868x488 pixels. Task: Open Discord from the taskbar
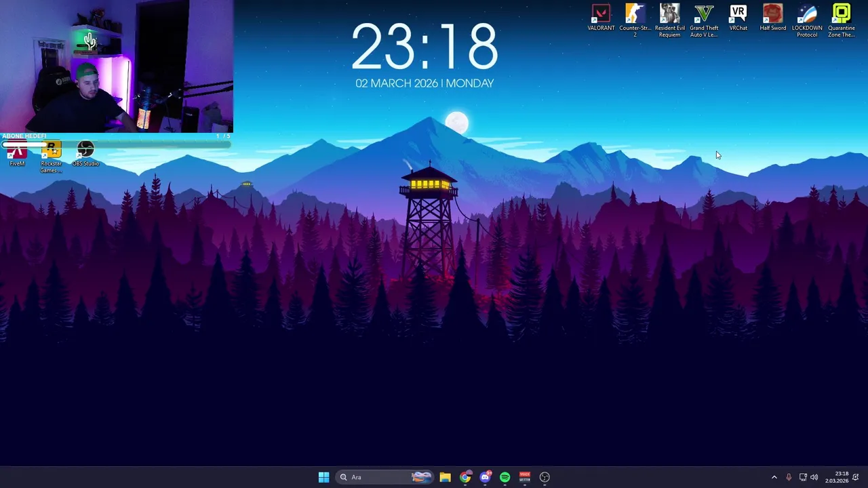[x=485, y=477]
